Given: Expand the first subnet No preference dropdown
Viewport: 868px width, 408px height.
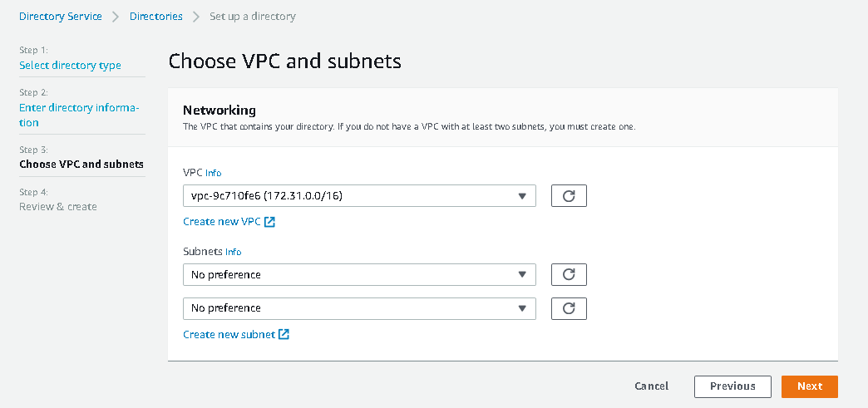Looking at the screenshot, I should point(359,274).
